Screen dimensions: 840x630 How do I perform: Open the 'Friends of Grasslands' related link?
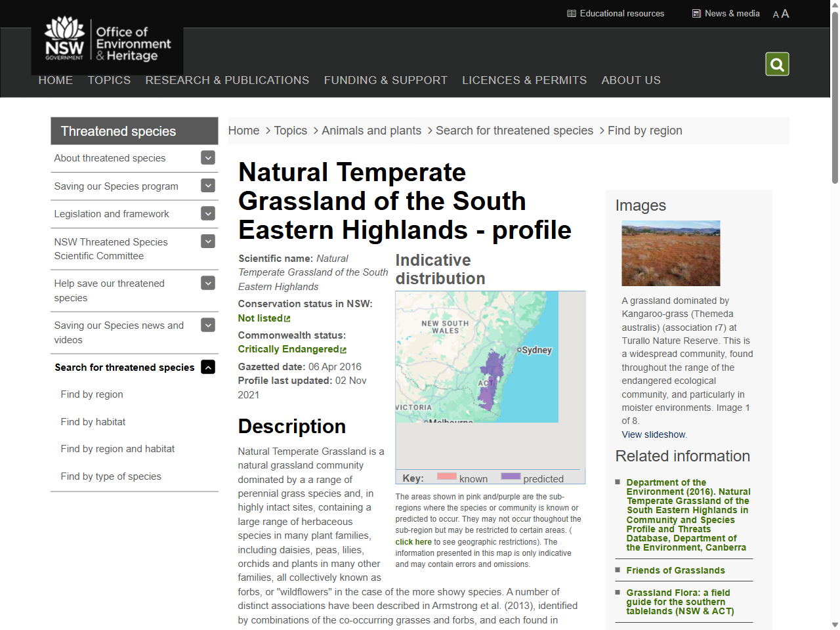click(675, 570)
